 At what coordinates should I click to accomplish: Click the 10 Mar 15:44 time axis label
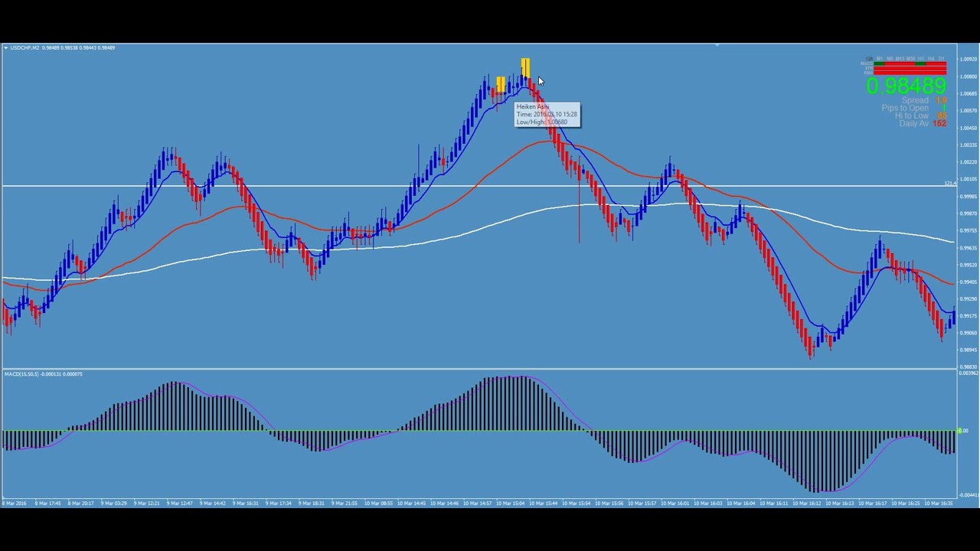[x=544, y=504]
